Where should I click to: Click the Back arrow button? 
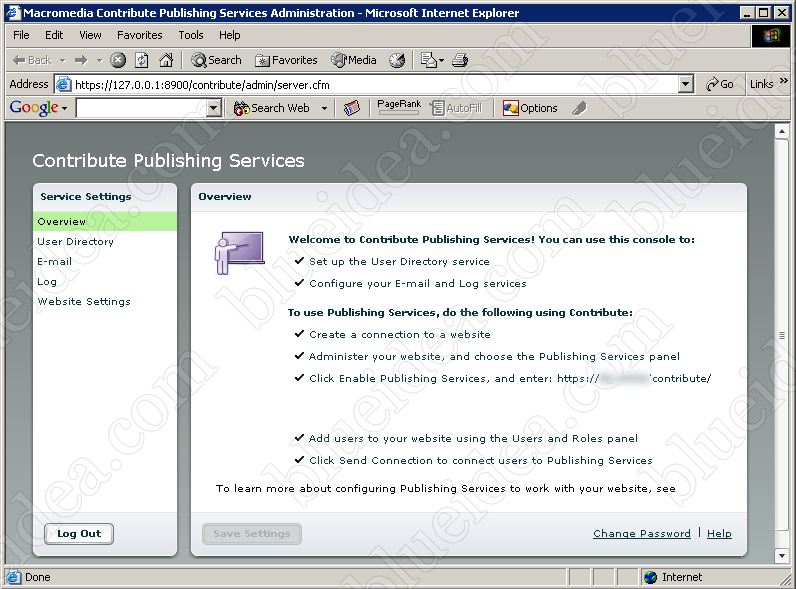[32, 60]
